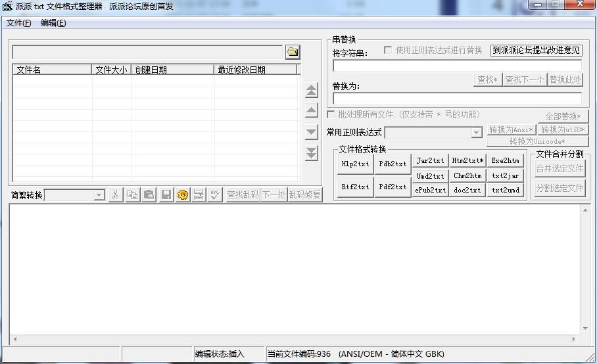Click the 分割选定文件 button
The height and width of the screenshot is (364, 597).
coord(560,189)
